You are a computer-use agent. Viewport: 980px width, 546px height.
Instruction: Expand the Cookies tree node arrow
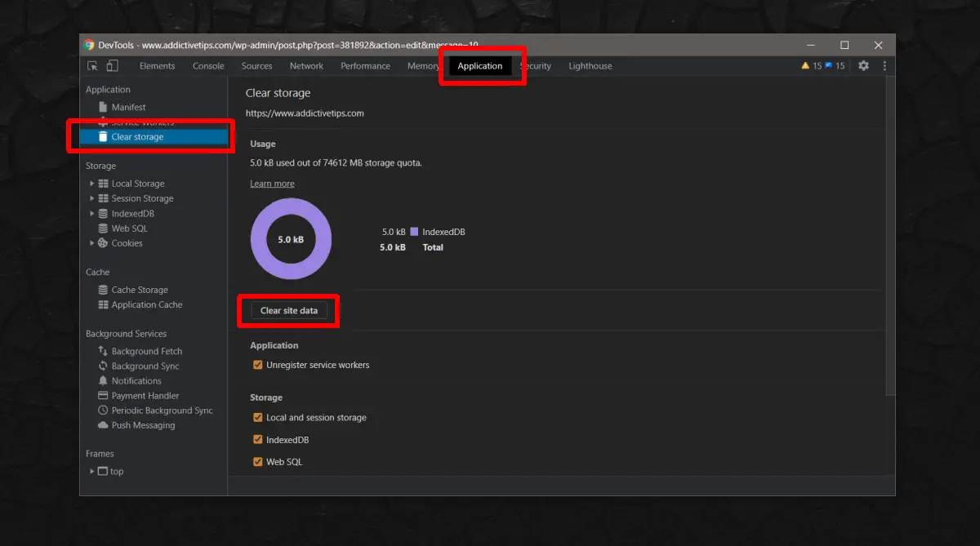(92, 243)
